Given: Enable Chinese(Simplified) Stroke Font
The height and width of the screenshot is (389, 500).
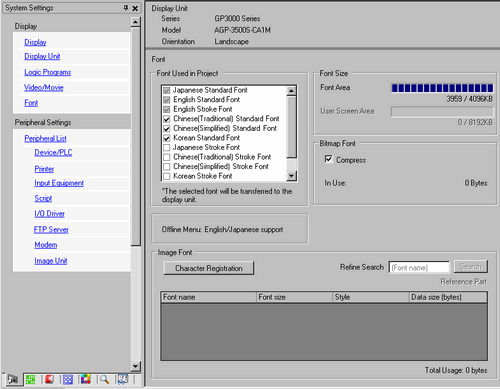Looking at the screenshot, I should pos(167,166).
